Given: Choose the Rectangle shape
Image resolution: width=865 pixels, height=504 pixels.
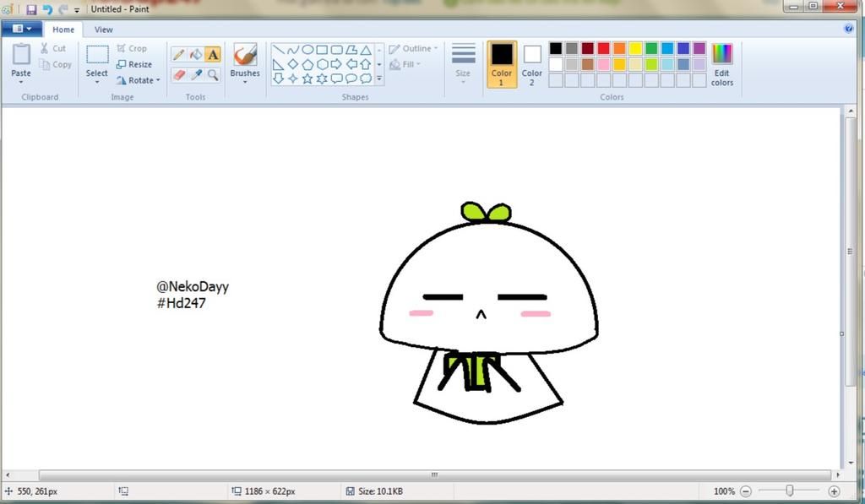Looking at the screenshot, I should pos(322,50).
